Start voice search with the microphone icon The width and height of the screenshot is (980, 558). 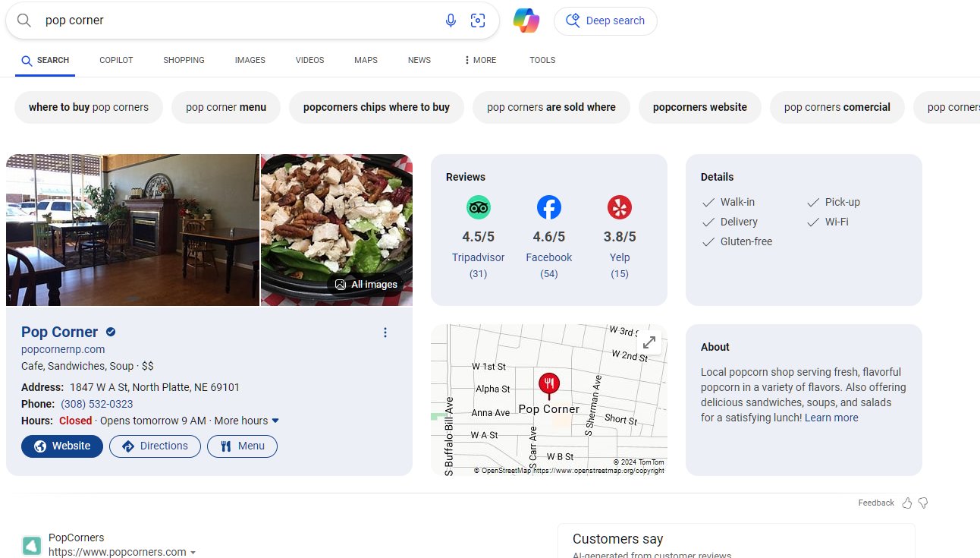[451, 20]
